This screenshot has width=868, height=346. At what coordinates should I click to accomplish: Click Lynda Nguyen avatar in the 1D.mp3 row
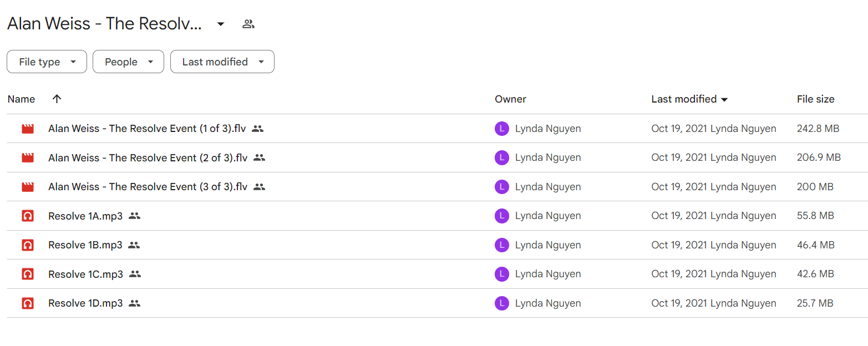pos(501,303)
